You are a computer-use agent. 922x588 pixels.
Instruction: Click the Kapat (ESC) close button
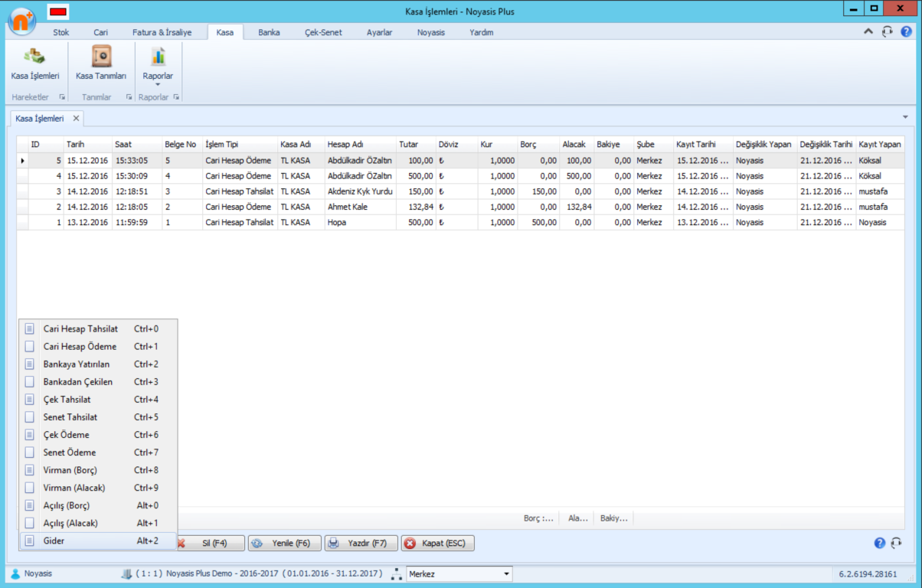click(438, 543)
